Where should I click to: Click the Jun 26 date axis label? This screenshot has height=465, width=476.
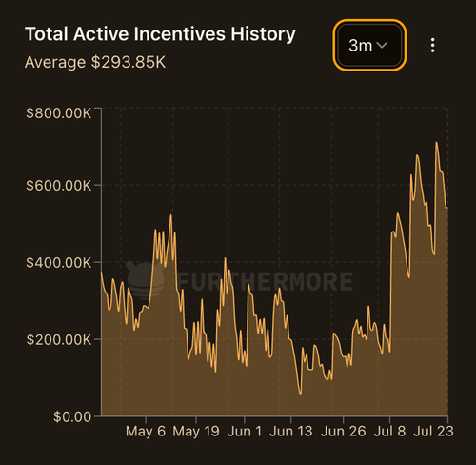[343, 432]
